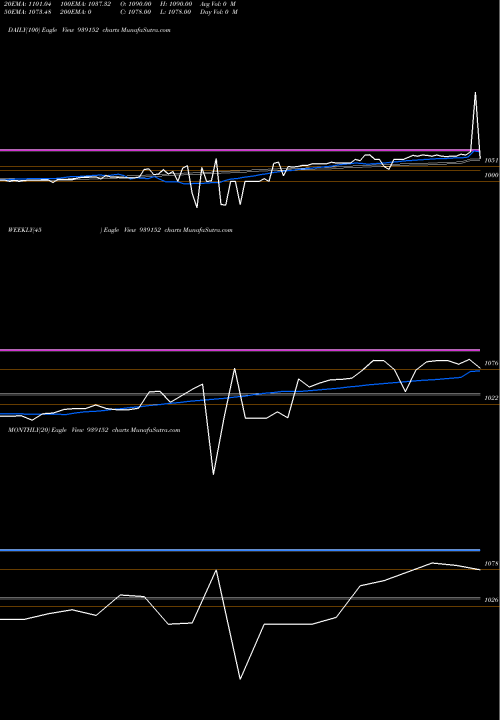Click the 20EMA value readout
Image resolution: width=500 pixels, height=720 pixels.
tap(27, 3)
